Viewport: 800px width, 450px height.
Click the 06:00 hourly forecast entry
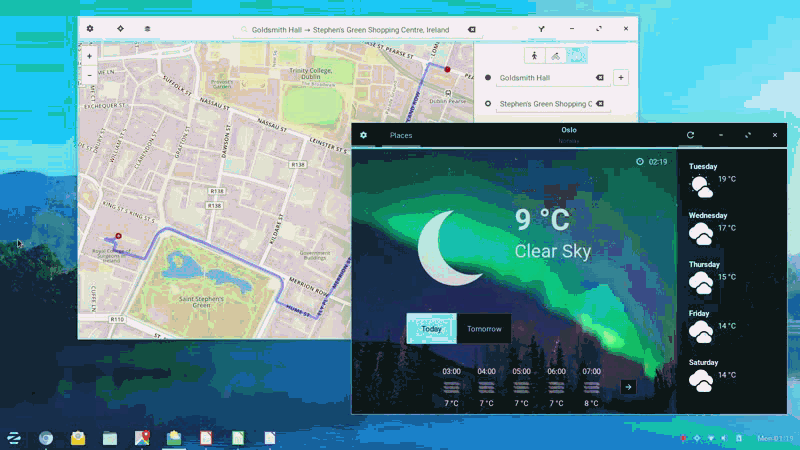[556, 387]
